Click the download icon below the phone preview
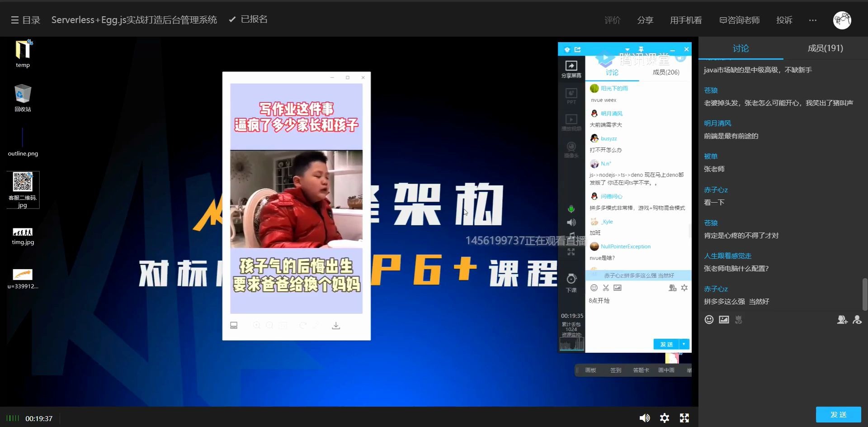The height and width of the screenshot is (427, 868). coord(335,325)
